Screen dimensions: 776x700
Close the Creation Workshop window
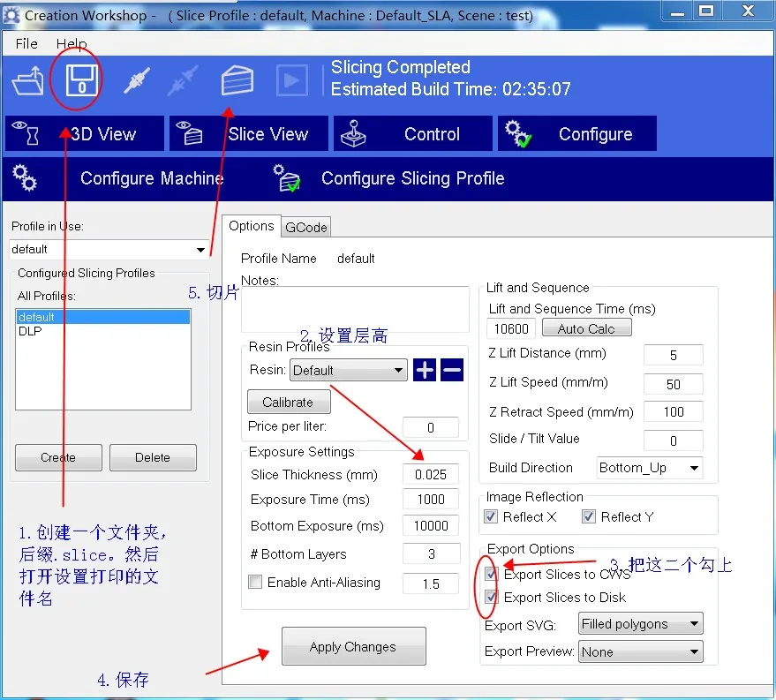pyautogui.click(x=748, y=11)
